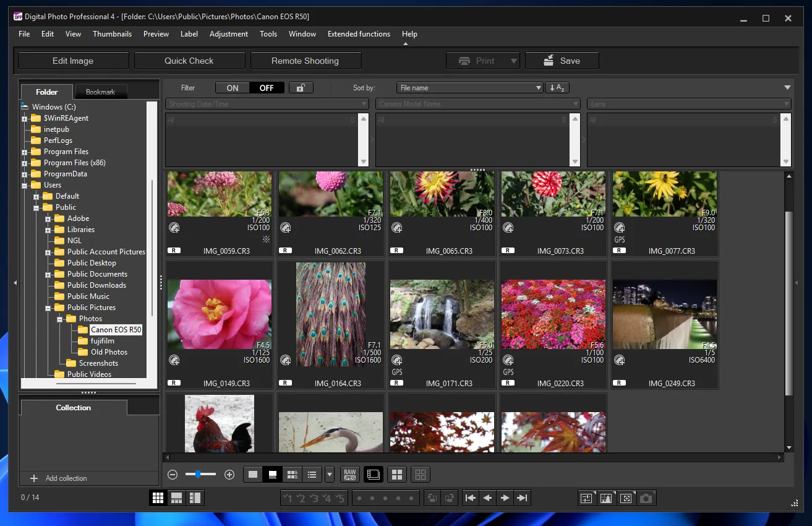Toggle the filter lock icon

coord(301,88)
